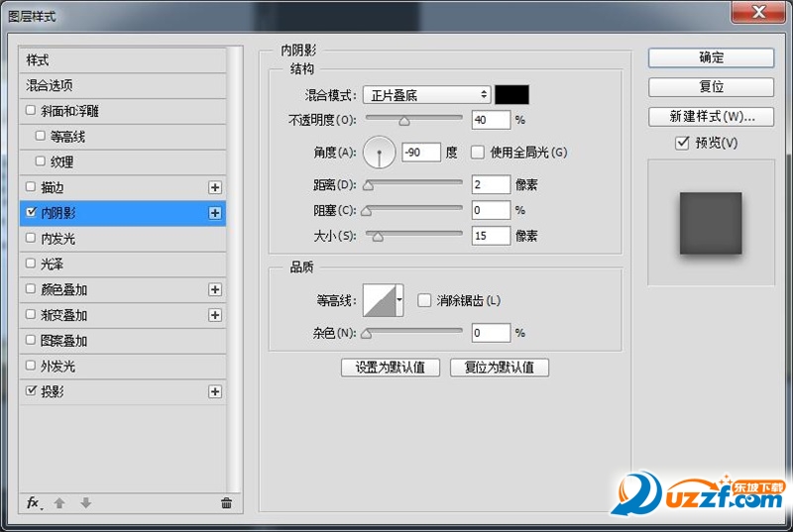
Task: Enable the 描边 checkbox
Action: click(x=31, y=186)
